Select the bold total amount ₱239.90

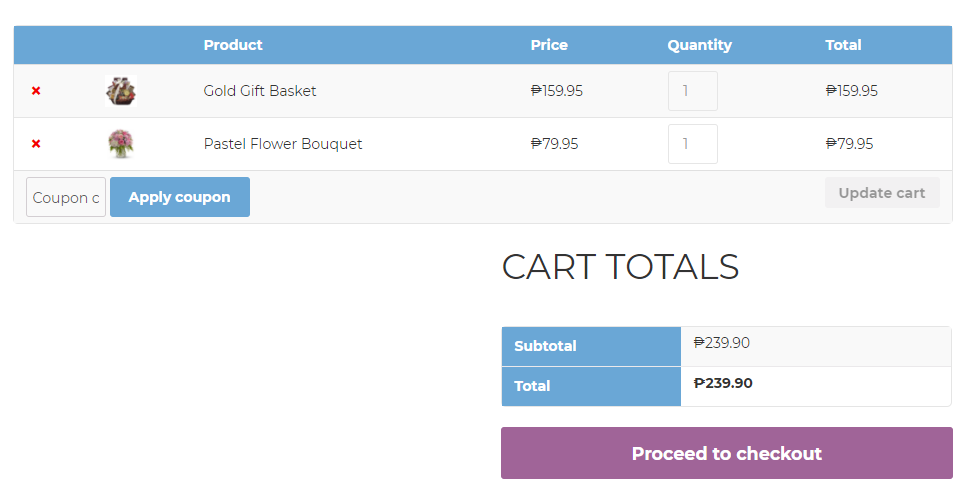click(723, 383)
